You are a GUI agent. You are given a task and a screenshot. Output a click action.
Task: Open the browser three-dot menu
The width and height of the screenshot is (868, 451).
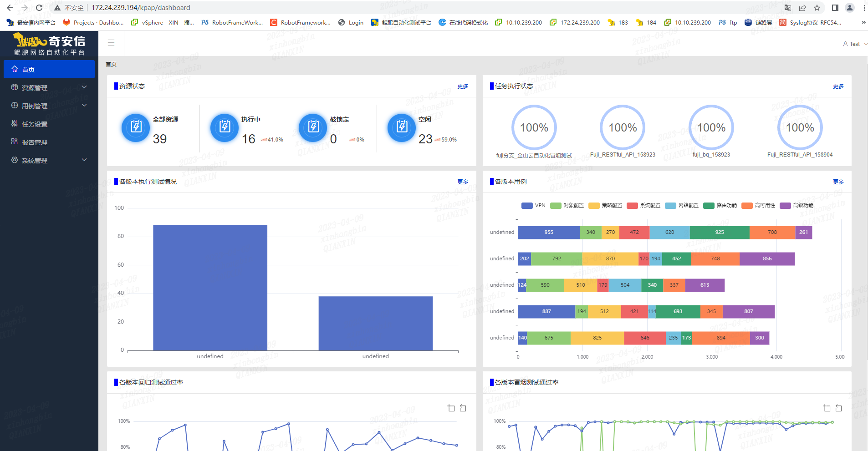point(864,8)
